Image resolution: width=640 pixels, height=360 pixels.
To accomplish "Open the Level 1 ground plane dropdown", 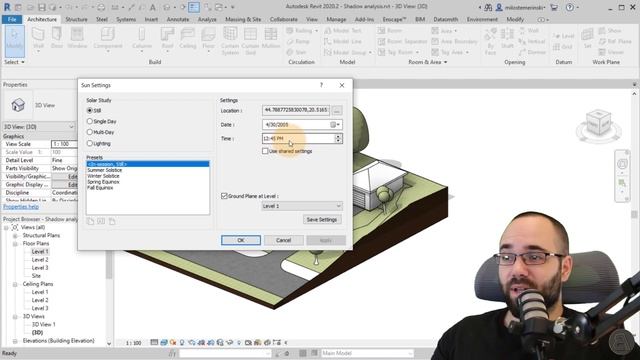I will click(x=302, y=206).
